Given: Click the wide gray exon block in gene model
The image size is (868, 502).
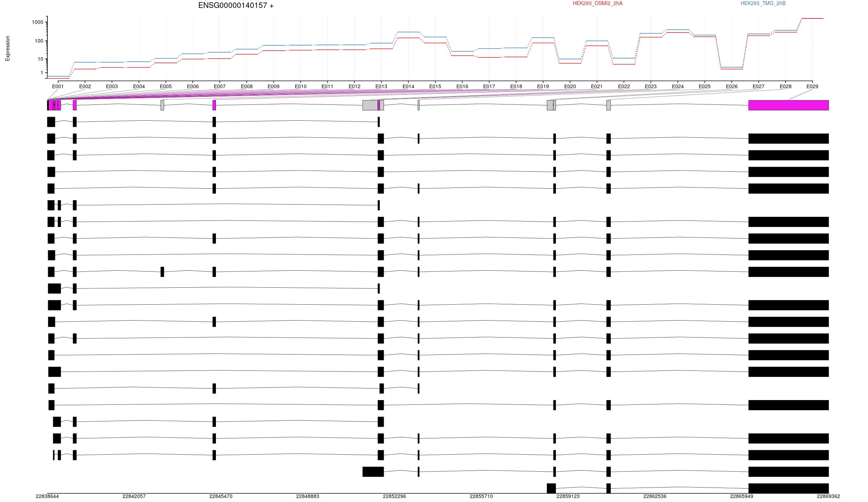Looking at the screenshot, I should [370, 105].
